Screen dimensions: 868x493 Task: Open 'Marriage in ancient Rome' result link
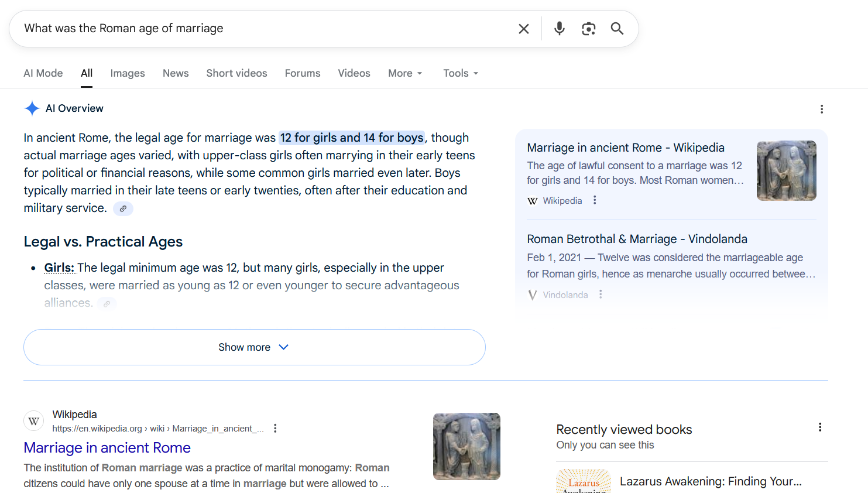(107, 448)
